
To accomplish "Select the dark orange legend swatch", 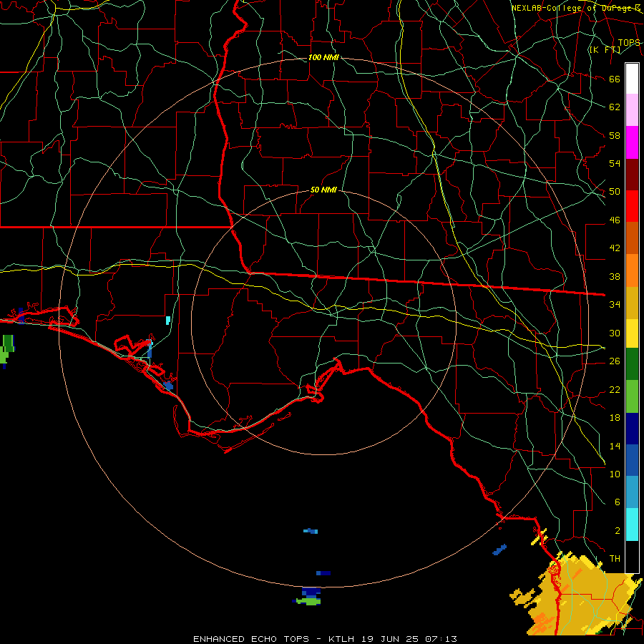I will 632,238.
